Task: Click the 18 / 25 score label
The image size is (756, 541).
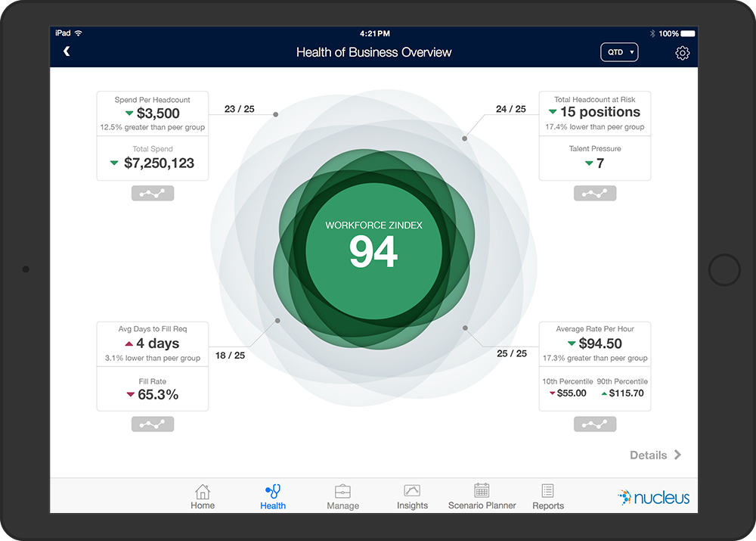Action: click(230, 355)
